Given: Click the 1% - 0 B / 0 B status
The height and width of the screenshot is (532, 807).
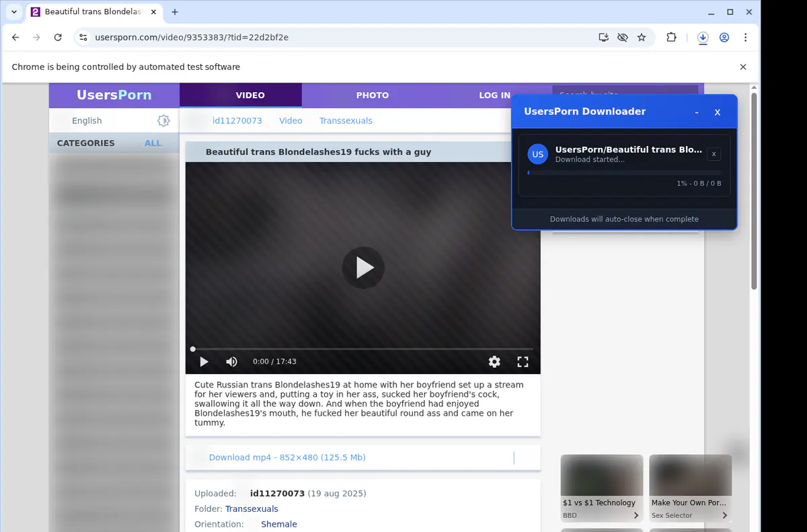Looking at the screenshot, I should pyautogui.click(x=699, y=184).
